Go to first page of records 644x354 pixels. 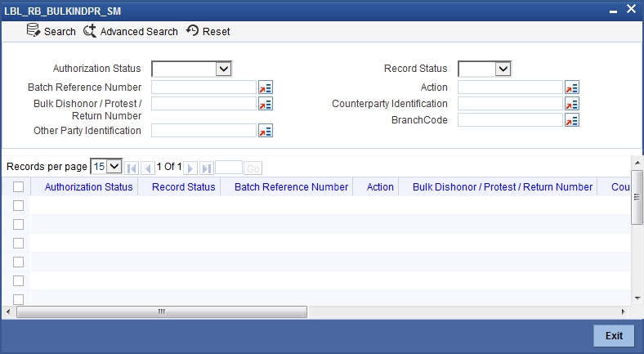pos(132,168)
